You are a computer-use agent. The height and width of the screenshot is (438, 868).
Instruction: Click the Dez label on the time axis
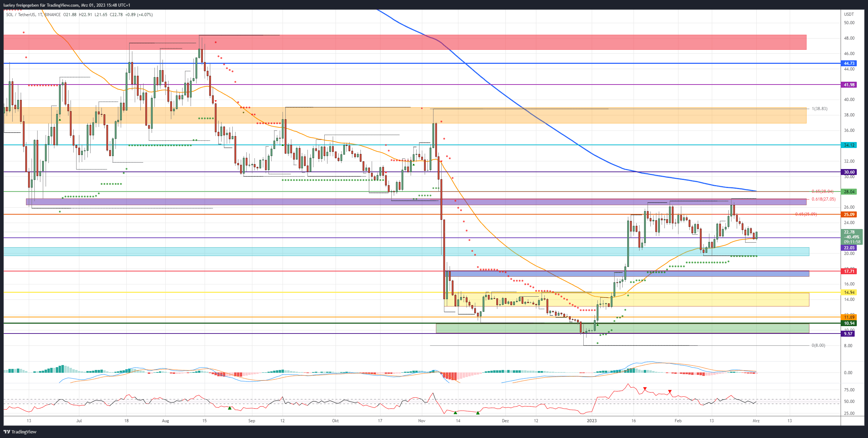[505, 421]
